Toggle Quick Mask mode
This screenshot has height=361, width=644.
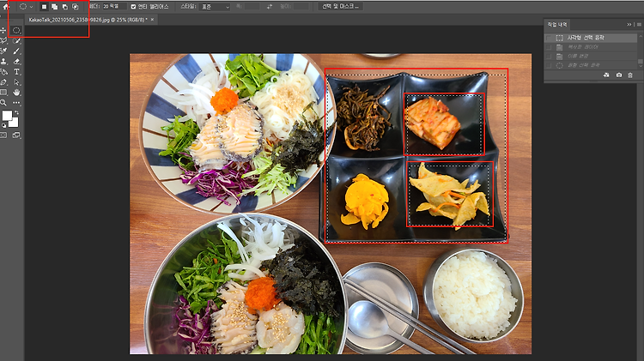pyautogui.click(x=3, y=135)
